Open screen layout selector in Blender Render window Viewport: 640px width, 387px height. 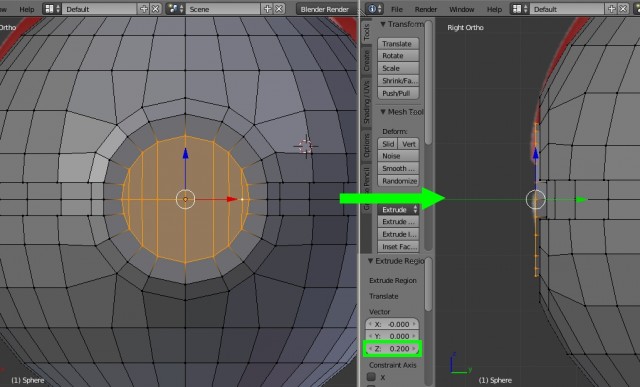[52, 9]
